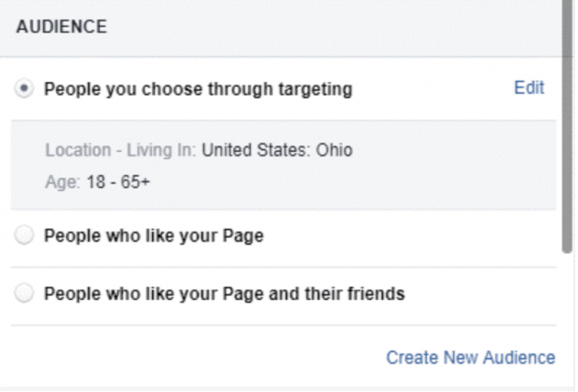Select the "People you choose through targeting" radio button
The image size is (578, 392).
[x=24, y=88]
